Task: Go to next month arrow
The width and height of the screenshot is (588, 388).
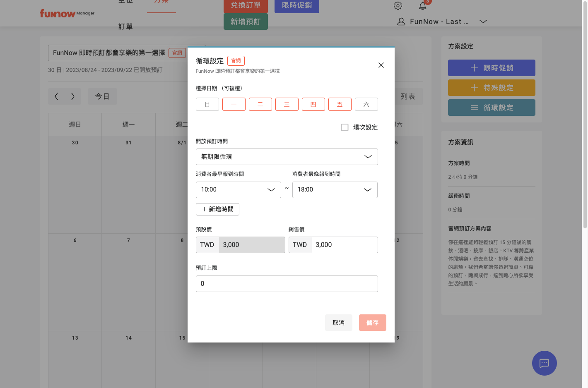Action: [x=73, y=96]
